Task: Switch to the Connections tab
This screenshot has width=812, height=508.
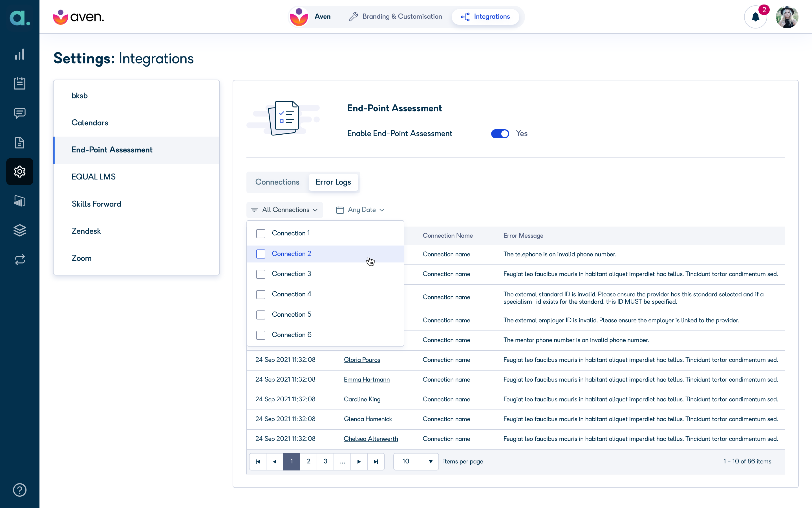Action: pos(277,182)
